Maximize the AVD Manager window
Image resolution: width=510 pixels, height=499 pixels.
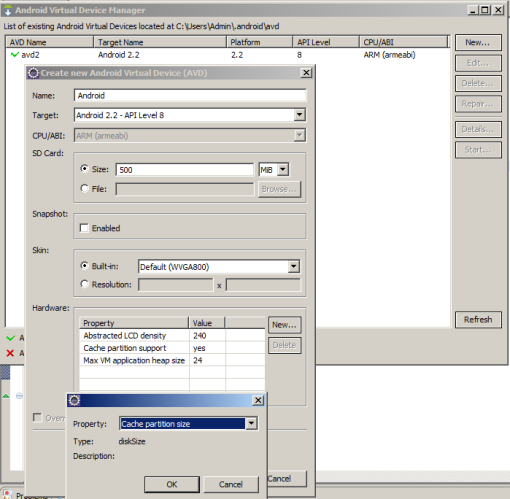pyautogui.click(x=485, y=10)
